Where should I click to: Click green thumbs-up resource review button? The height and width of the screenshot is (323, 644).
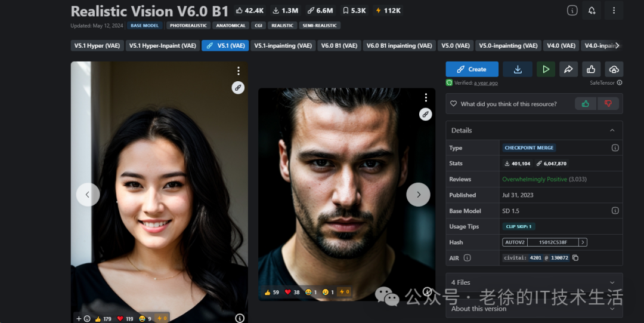point(586,104)
